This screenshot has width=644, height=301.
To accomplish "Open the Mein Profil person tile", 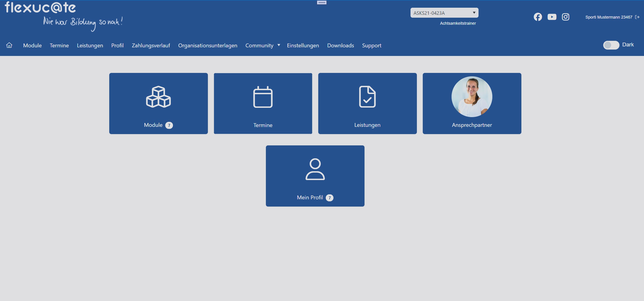I will click(315, 176).
